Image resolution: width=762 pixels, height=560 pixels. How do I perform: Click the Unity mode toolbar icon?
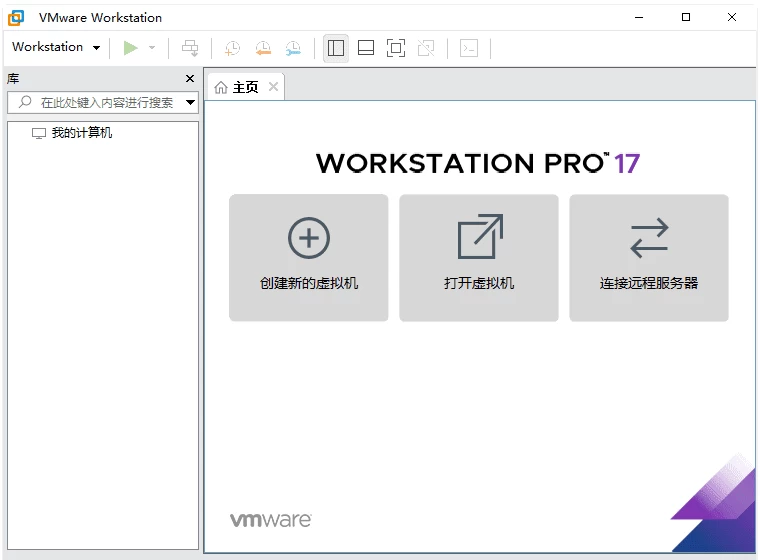pos(426,48)
